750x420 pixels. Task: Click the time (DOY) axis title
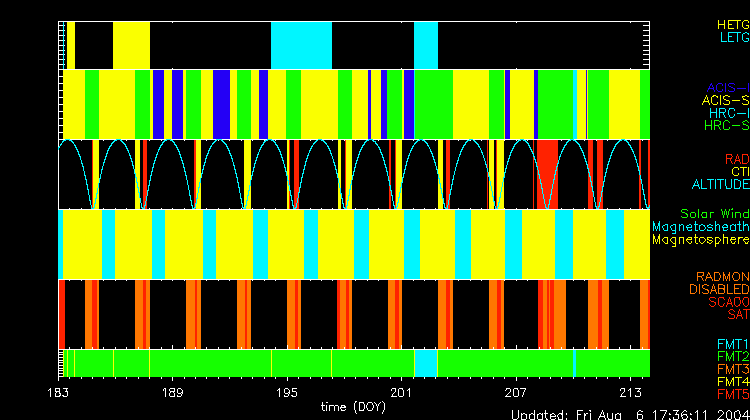coord(354,407)
